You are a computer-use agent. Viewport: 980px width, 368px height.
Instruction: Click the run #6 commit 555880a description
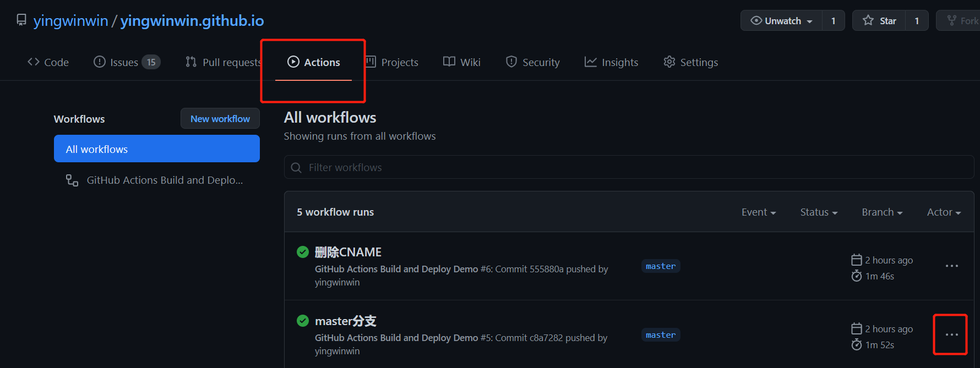point(461,276)
